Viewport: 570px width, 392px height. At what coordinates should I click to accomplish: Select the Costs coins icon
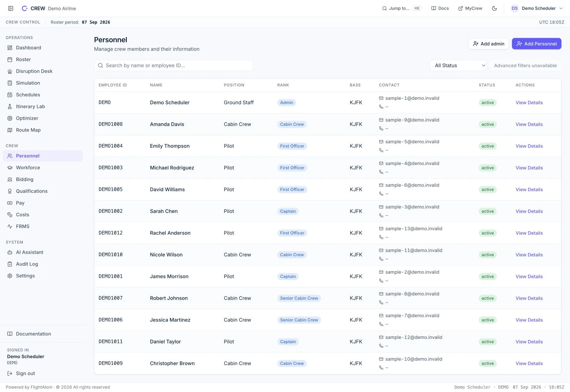pyautogui.click(x=10, y=215)
